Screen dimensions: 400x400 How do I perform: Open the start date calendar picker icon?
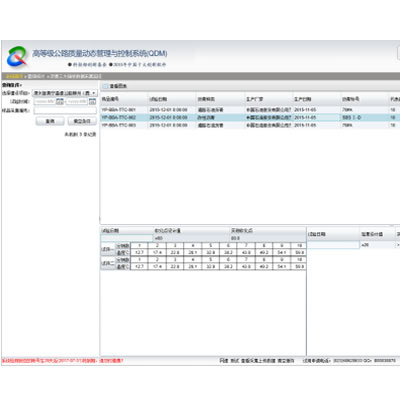[x=60, y=101]
